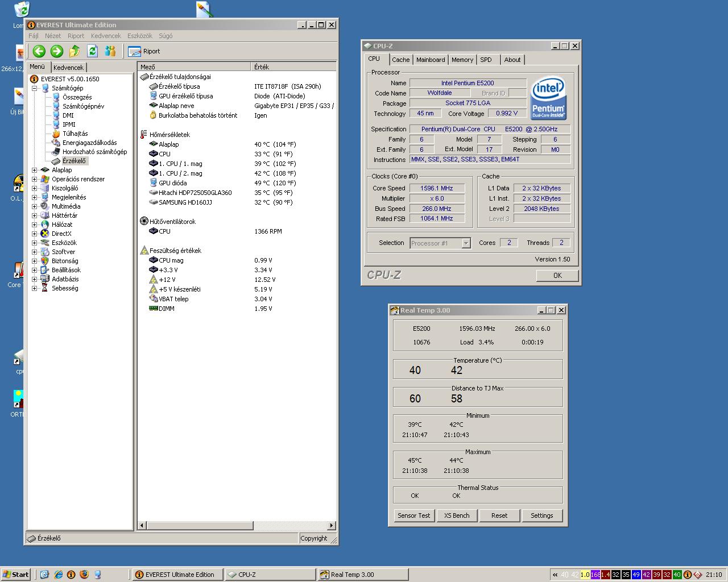This screenshot has width=728, height=582.
Task: Click the right arrow of horizontal scrollbar
Action: coord(331,526)
